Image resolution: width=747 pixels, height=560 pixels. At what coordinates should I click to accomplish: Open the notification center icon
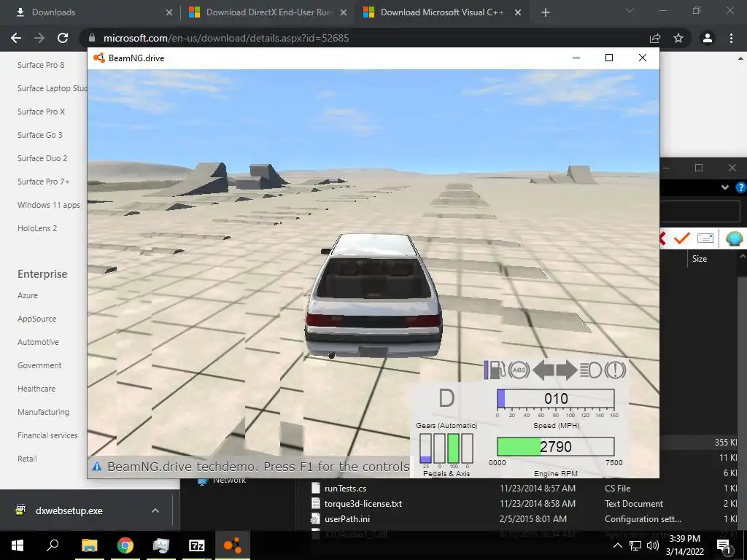(724, 545)
